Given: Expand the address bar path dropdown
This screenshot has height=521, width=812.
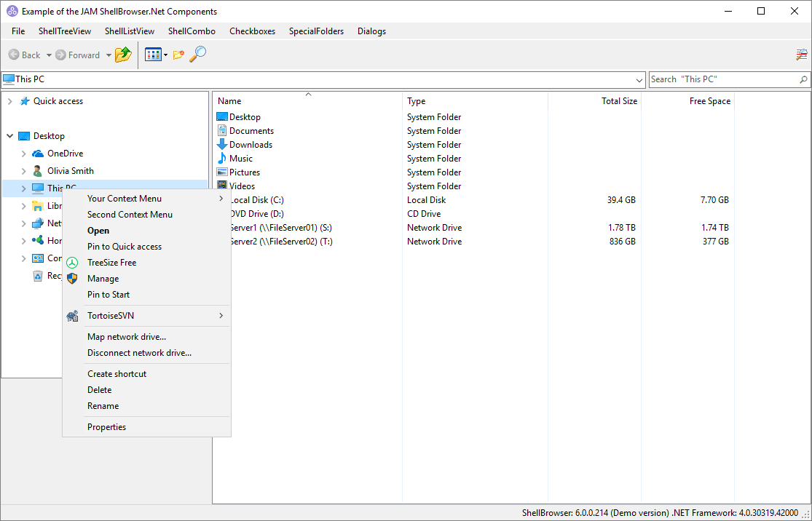Looking at the screenshot, I should (639, 79).
